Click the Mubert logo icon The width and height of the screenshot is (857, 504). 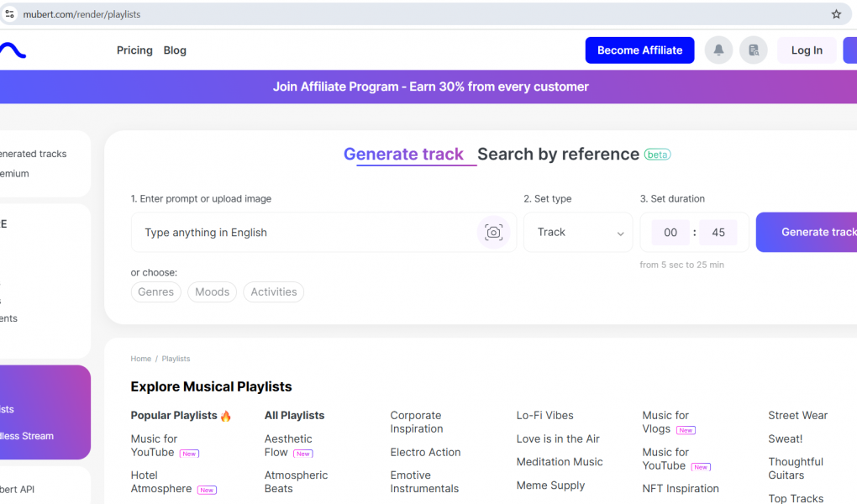coord(13,50)
